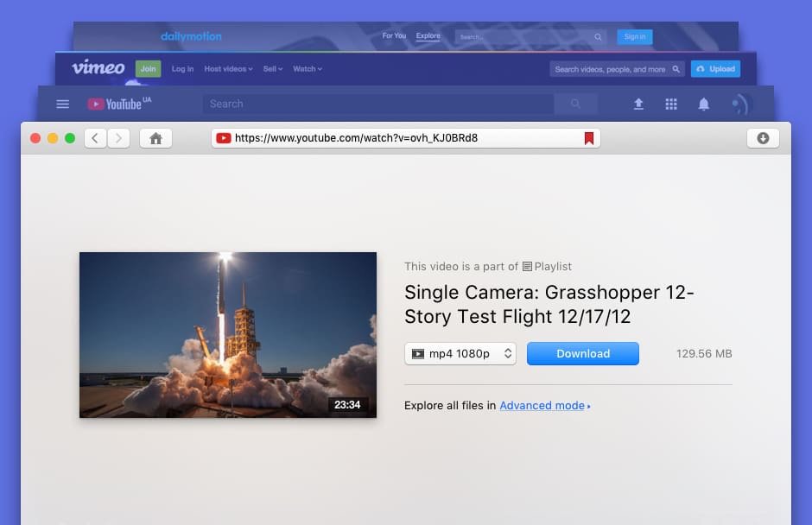Click YouTube's apps grid icon

point(671,104)
